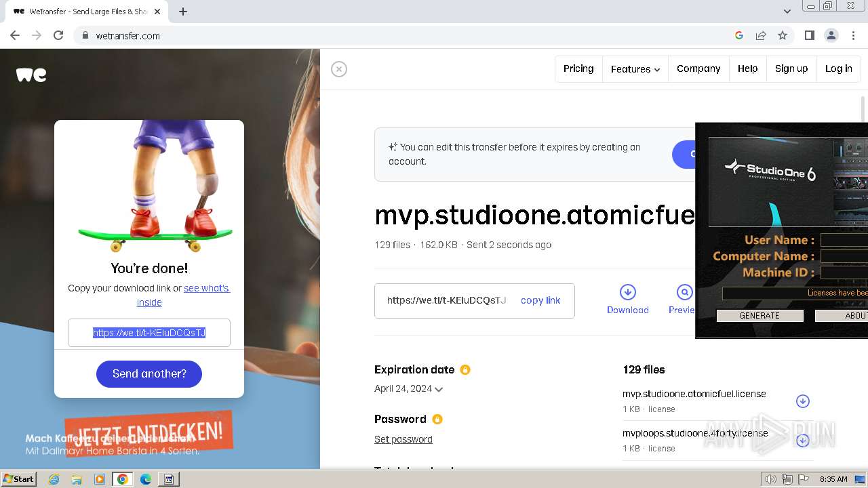Click the Machine ID field in the keygen

[x=844, y=272]
